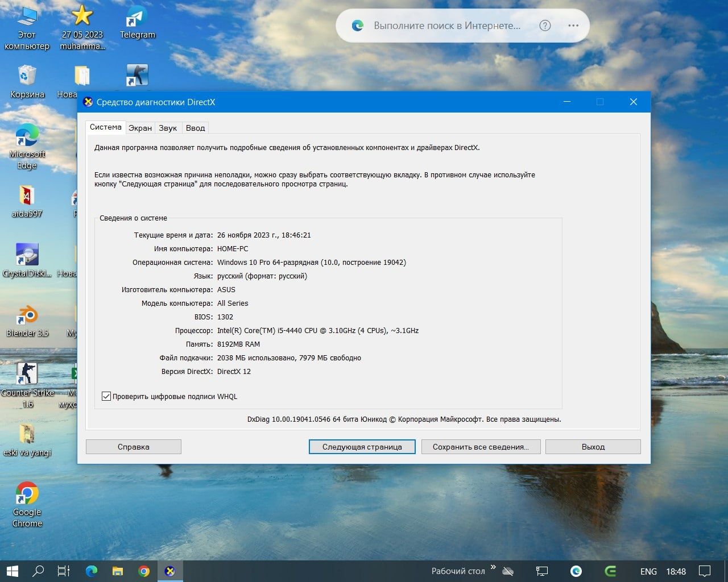Launch CrystalDiskInfo desktop shortcut
The width and height of the screenshot is (728, 582).
click(x=27, y=261)
